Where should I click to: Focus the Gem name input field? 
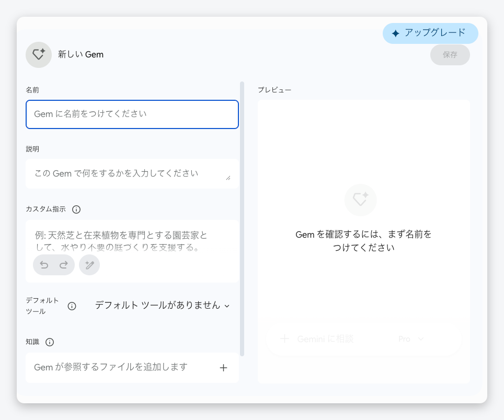coord(132,114)
